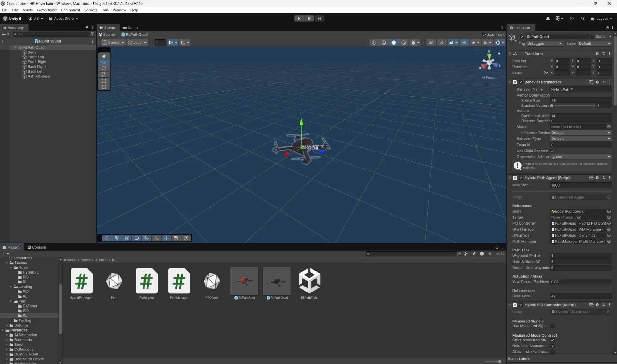This screenshot has height=364, width=617.
Task: Toggle RLPathQuad active checkbox
Action: tap(522, 37)
